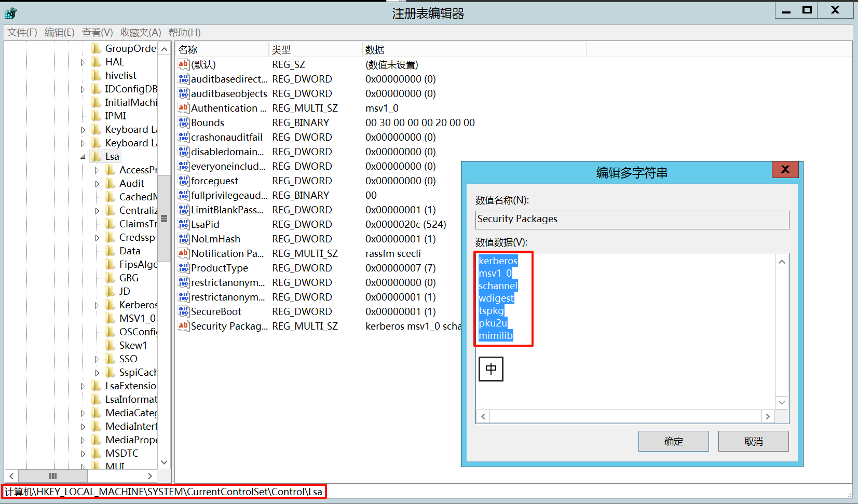This screenshot has width=858, height=504.
Task: Click the Registry Editor app icon in title bar
Action: (11, 13)
